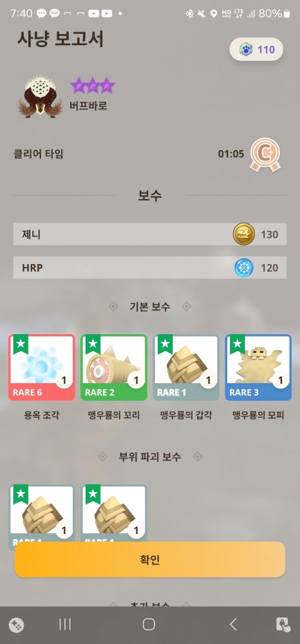Select the 맹우룡의 갑각 RARE 1 basic reward
The height and width of the screenshot is (644, 300).
pyautogui.click(x=186, y=367)
